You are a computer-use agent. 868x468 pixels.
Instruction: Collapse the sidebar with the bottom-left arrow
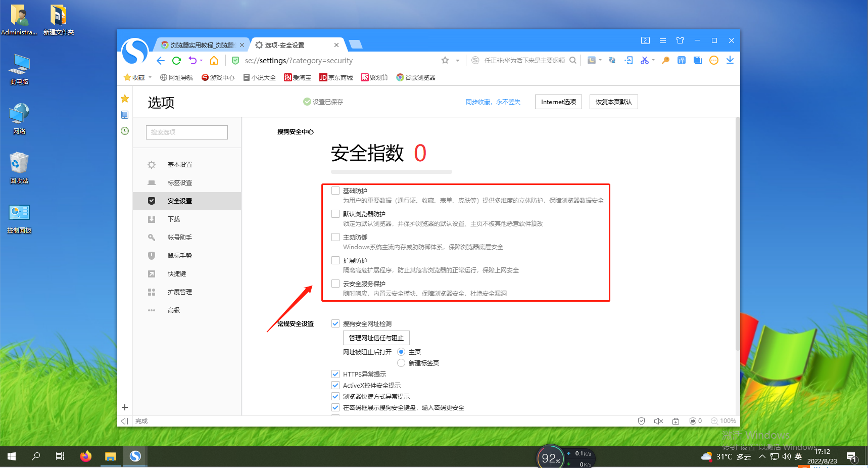coord(124,421)
